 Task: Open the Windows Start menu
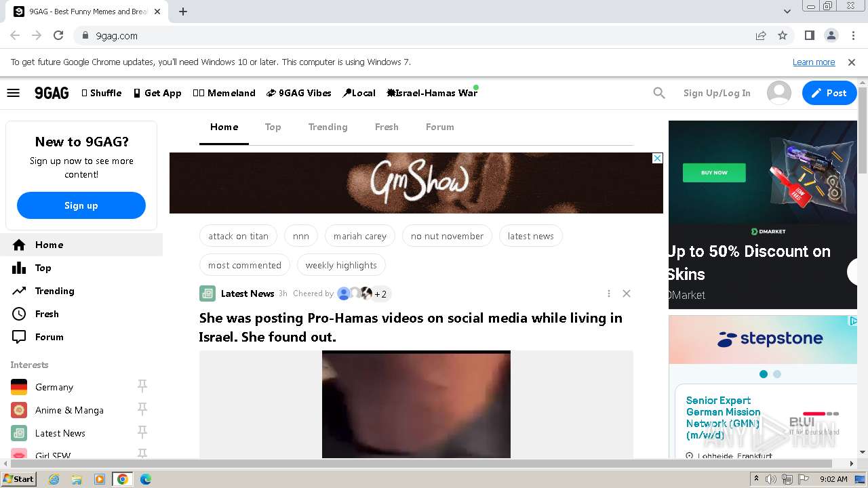point(18,479)
